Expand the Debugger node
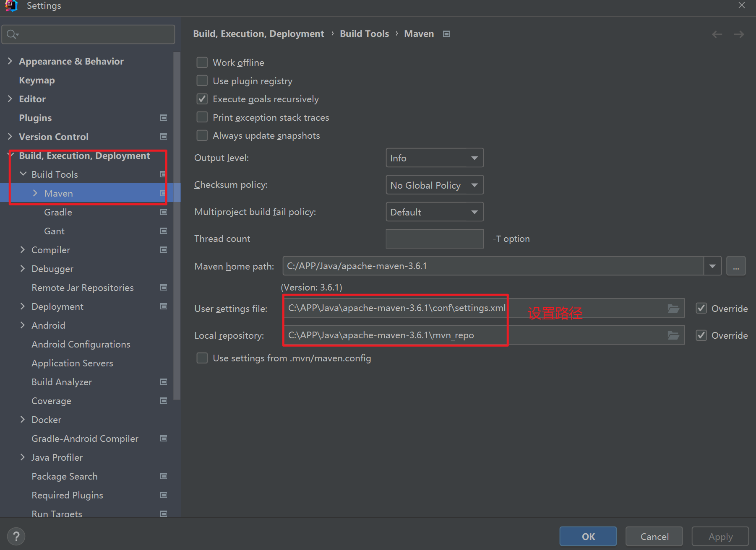The height and width of the screenshot is (550, 756). pos(23,269)
